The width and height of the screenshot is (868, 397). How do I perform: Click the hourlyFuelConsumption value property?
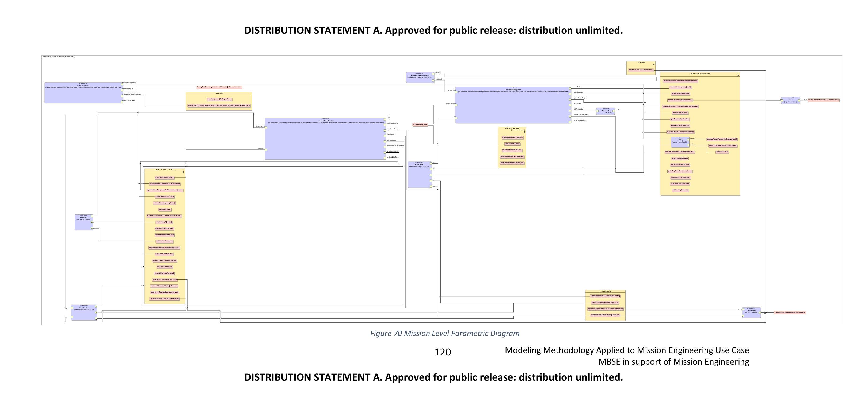pos(219,87)
